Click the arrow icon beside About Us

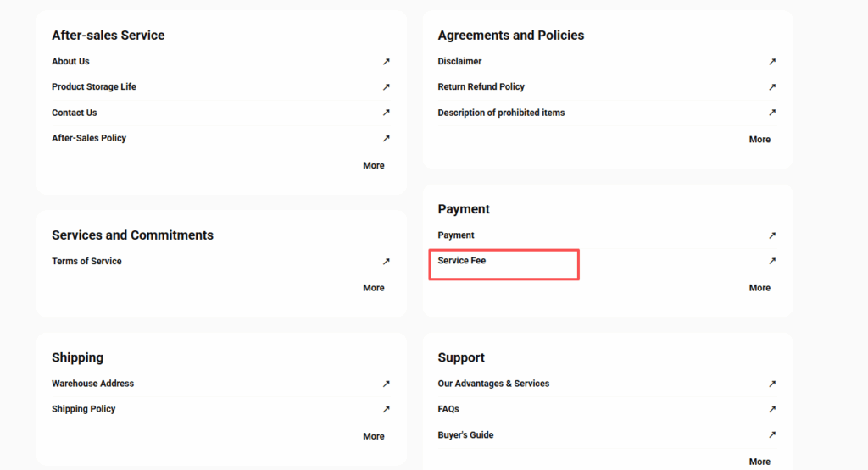[386, 62]
